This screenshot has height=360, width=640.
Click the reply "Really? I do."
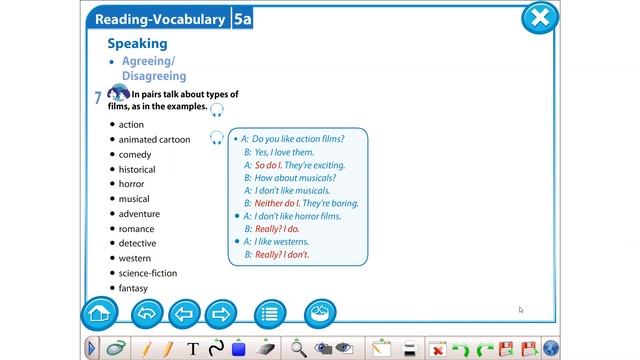click(277, 229)
